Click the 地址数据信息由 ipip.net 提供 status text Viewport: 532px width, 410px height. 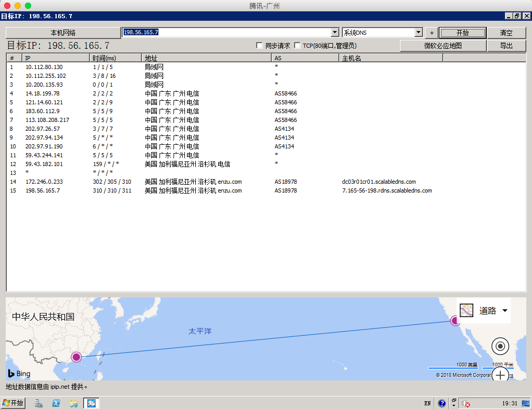click(x=46, y=387)
